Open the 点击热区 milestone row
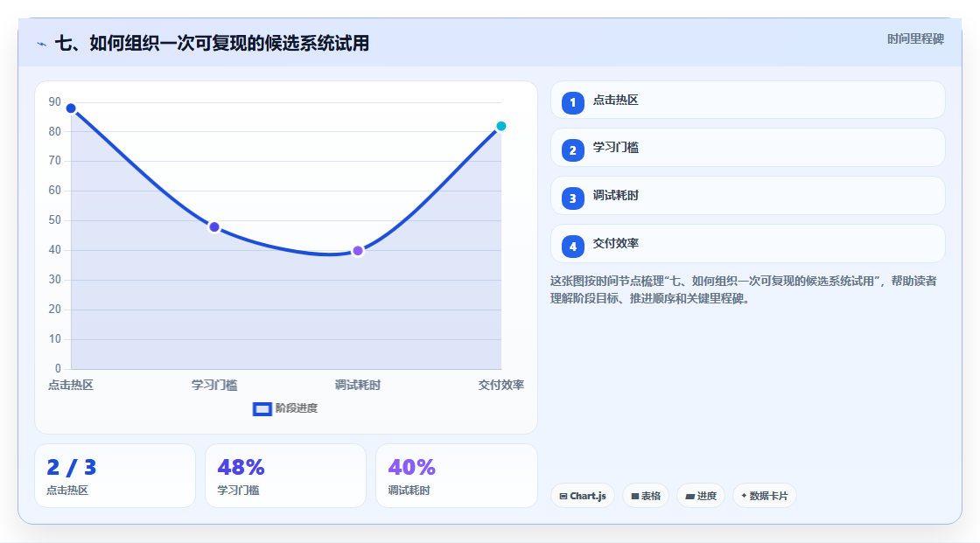 coord(747,100)
